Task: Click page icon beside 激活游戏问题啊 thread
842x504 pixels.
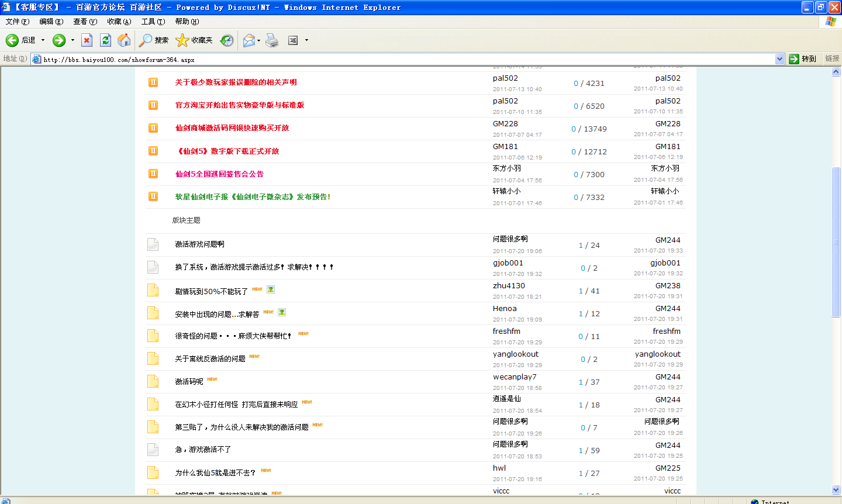Action: [153, 244]
